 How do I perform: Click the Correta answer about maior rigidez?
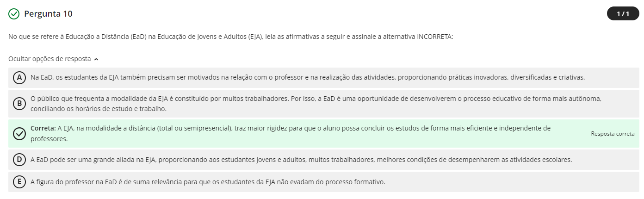291,133
